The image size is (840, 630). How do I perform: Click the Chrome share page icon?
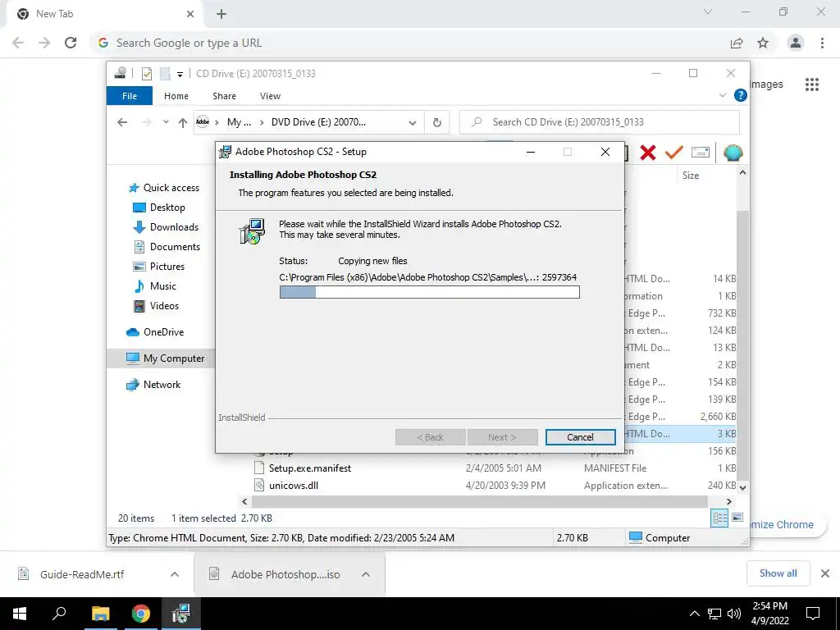click(737, 43)
